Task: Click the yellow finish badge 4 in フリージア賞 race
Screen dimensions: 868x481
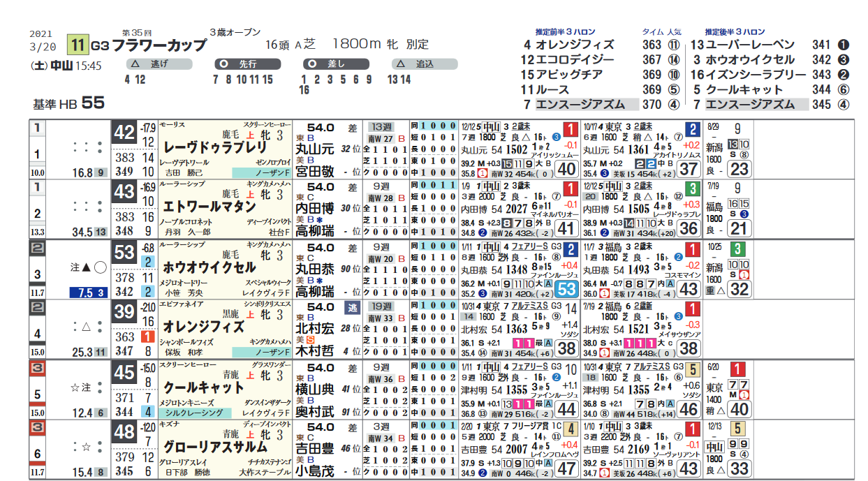Action: [570, 429]
